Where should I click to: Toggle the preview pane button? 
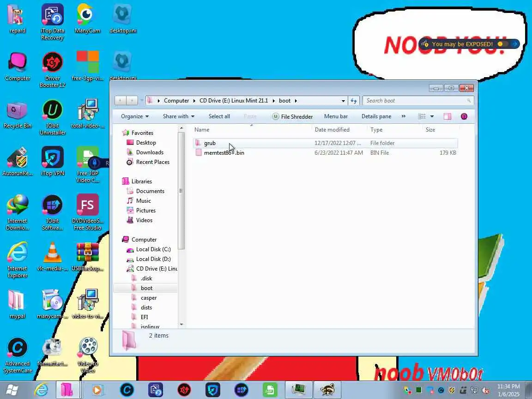(x=447, y=116)
